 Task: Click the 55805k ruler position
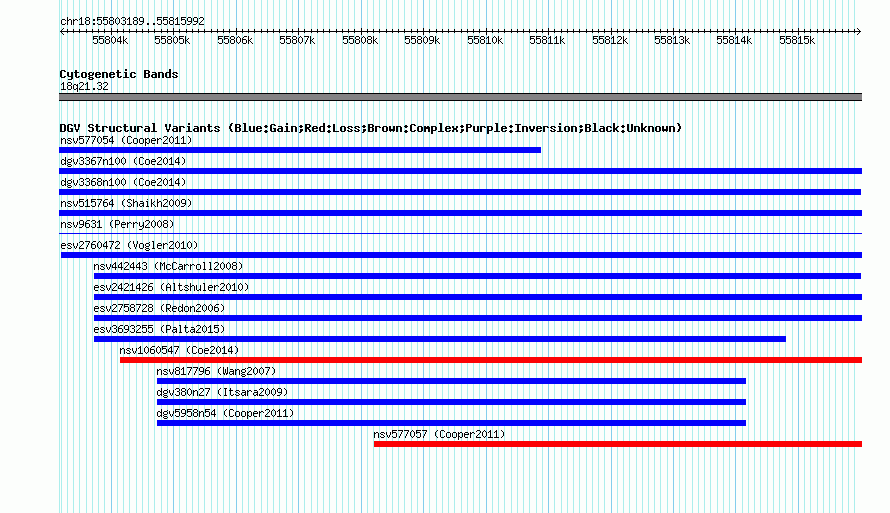[172, 40]
